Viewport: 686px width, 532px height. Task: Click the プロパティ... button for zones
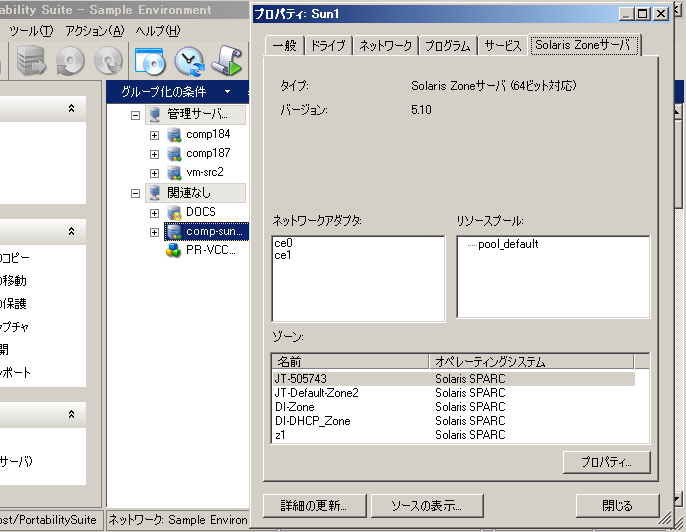point(606,462)
